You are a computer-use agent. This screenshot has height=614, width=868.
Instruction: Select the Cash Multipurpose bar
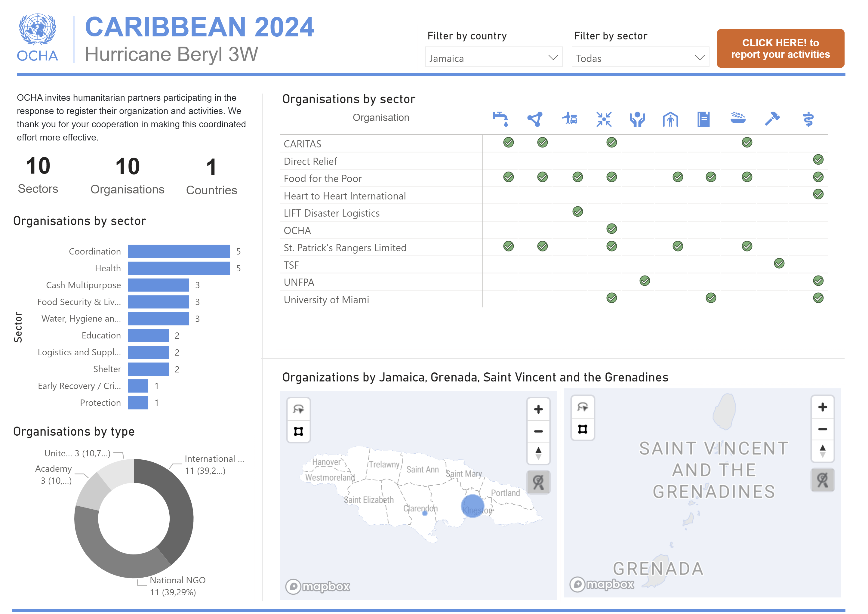pos(159,285)
